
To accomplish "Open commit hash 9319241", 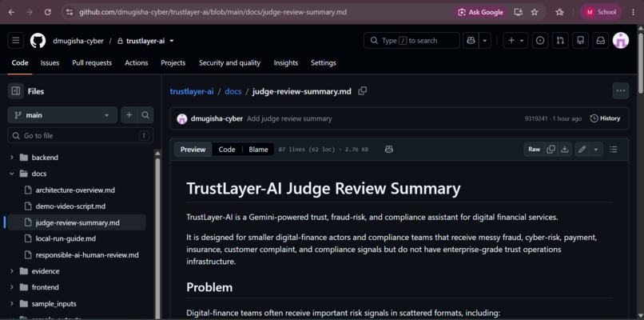I will click(x=536, y=118).
